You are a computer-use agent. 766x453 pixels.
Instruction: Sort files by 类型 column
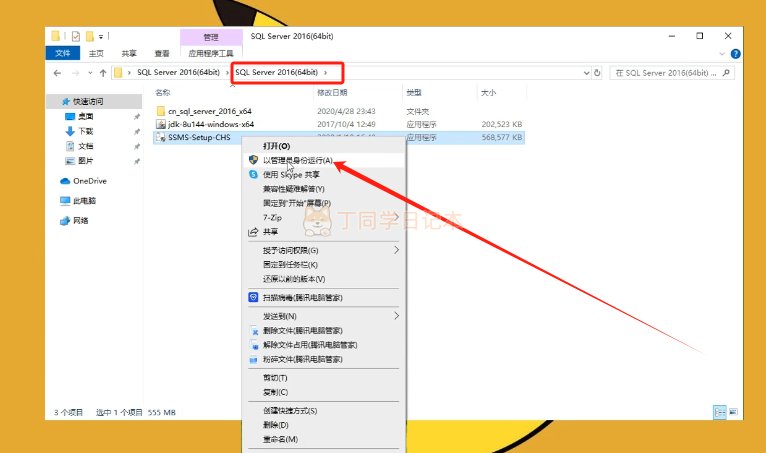tap(414, 92)
